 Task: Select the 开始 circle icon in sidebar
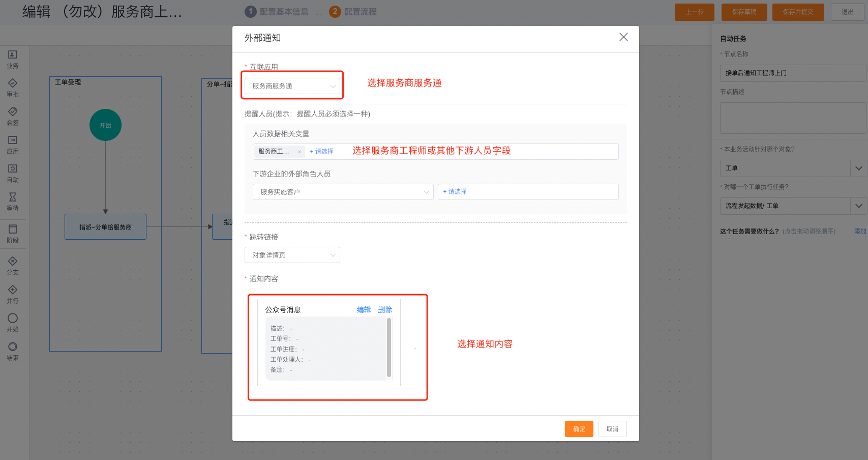[13, 318]
